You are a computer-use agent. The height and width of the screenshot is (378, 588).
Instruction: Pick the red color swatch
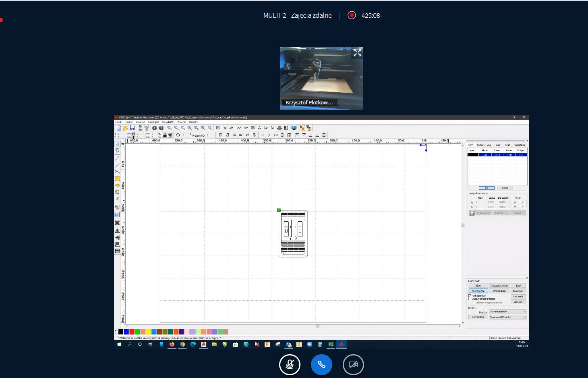tap(132, 332)
